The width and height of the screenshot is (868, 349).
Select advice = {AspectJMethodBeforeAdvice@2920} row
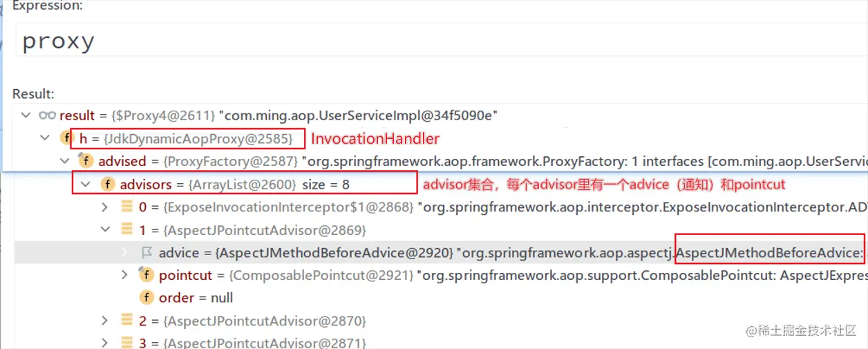[x=441, y=252]
